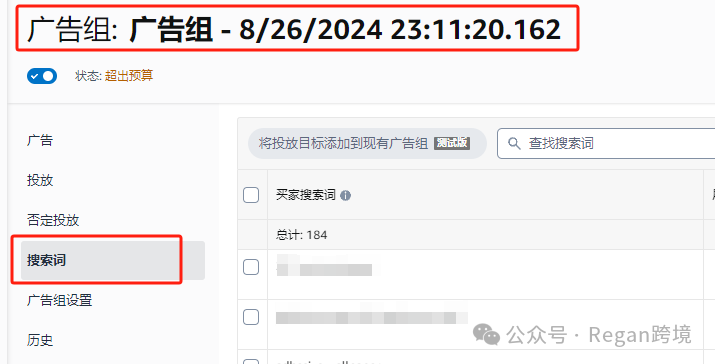This screenshot has height=364, width=715.
Task: Click the 买家搜索词 column header
Action: (x=306, y=195)
